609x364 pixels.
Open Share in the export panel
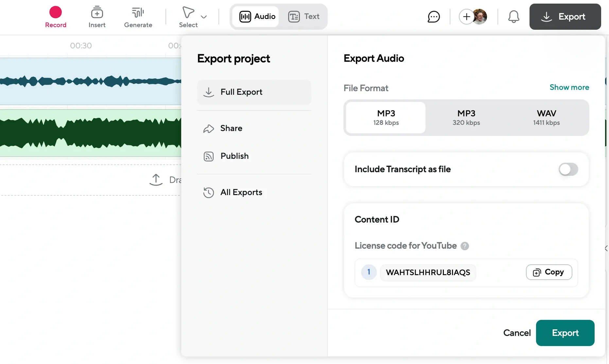231,128
